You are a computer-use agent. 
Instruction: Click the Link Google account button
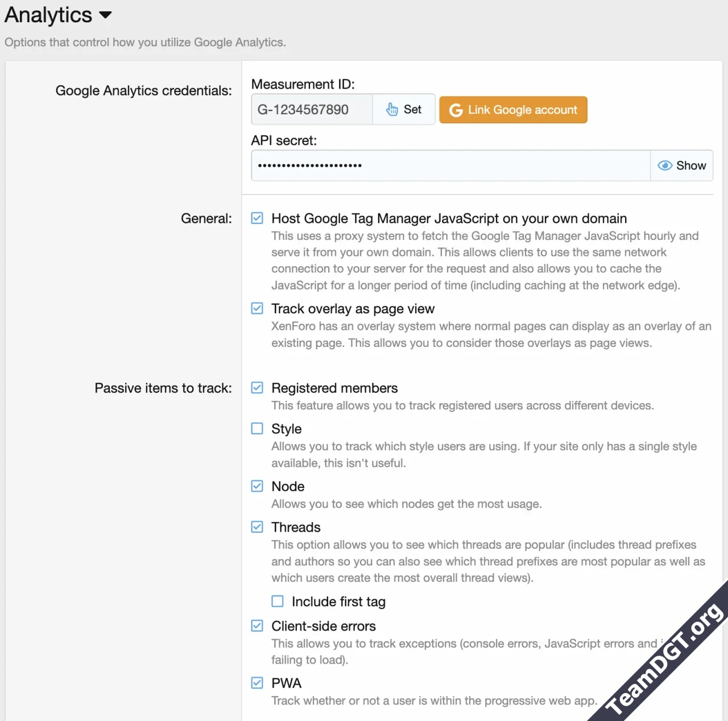[512, 110]
